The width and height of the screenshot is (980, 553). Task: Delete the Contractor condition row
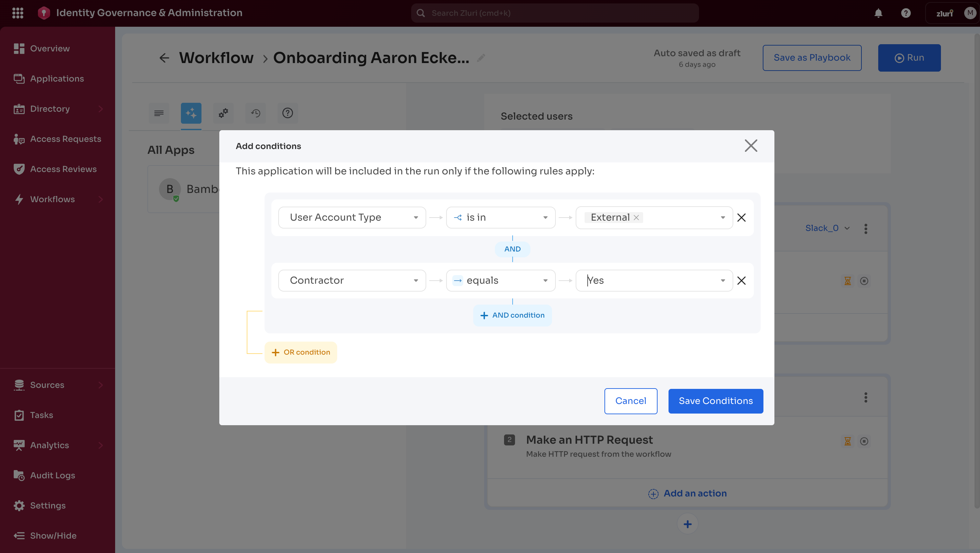point(741,281)
